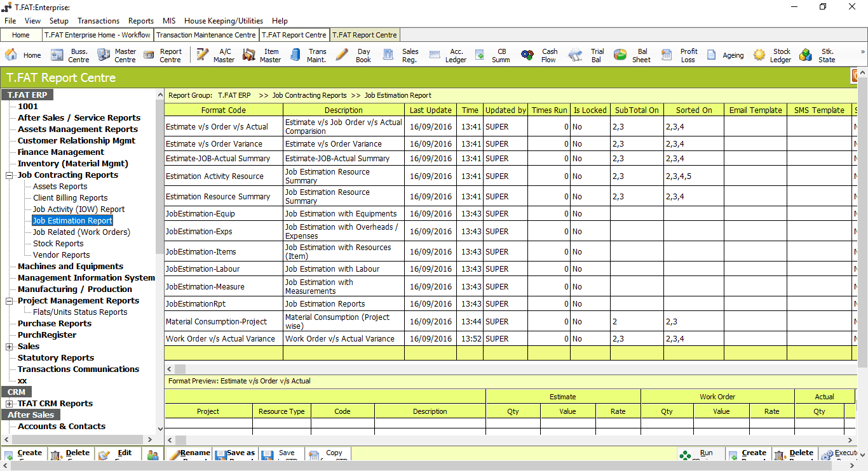Open the Profit Loss toolbar icon
The image size is (868, 471).
pyautogui.click(x=679, y=55)
